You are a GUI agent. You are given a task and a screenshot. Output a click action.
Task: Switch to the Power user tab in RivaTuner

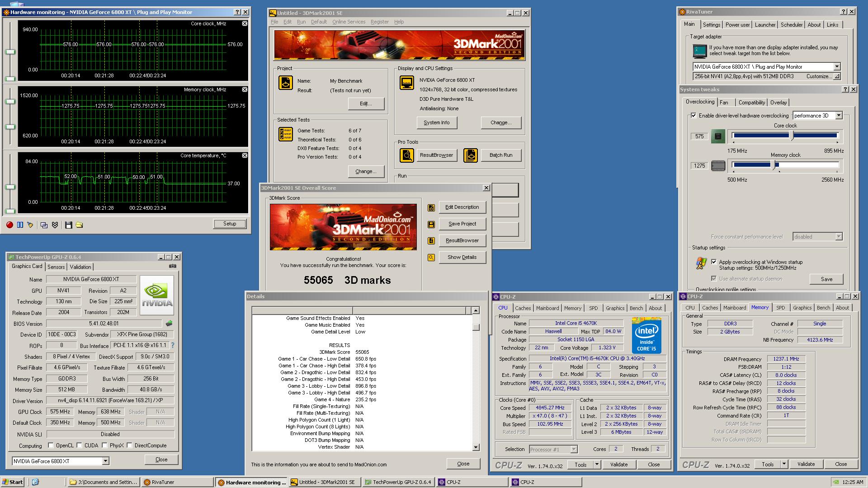coord(738,25)
